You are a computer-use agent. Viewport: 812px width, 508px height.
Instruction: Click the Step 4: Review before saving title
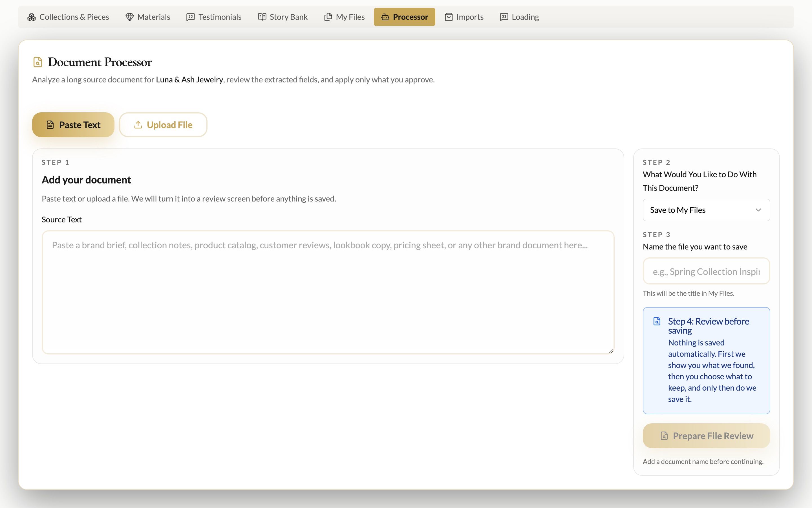pyautogui.click(x=708, y=326)
